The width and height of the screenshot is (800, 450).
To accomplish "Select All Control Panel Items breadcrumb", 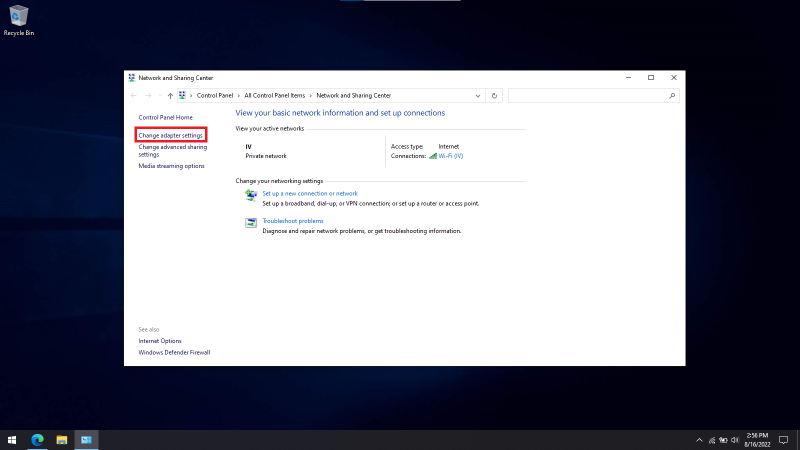I will click(x=277, y=96).
